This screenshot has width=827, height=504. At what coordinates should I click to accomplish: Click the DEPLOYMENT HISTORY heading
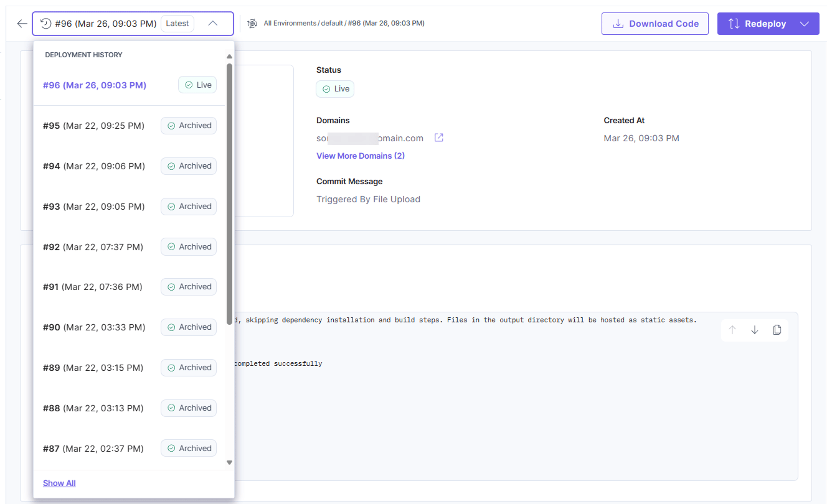tap(84, 55)
